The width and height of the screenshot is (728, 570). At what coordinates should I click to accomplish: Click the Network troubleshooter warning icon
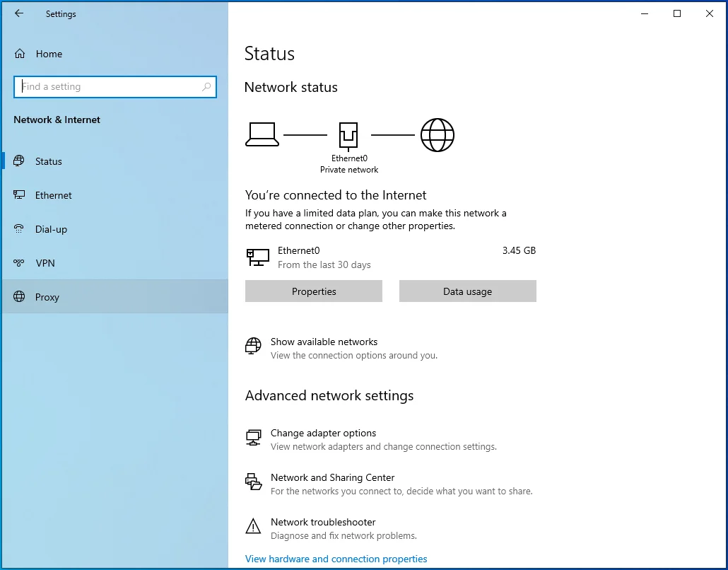point(253,526)
